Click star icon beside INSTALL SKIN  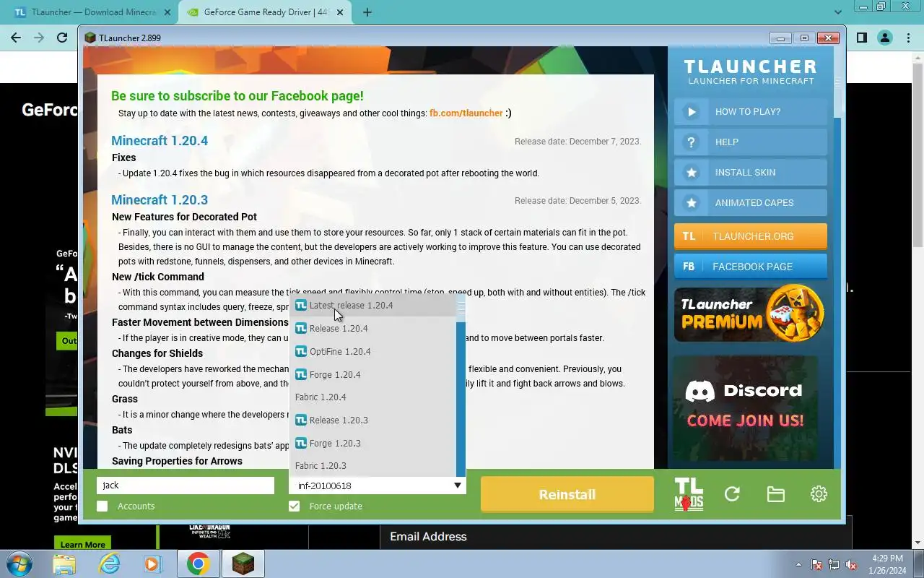(x=692, y=173)
